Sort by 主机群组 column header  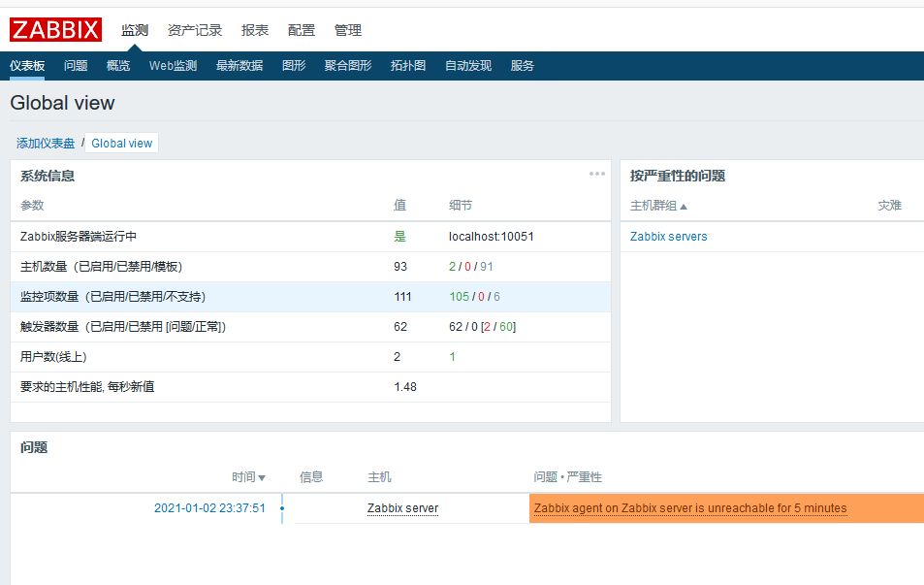coord(658,206)
